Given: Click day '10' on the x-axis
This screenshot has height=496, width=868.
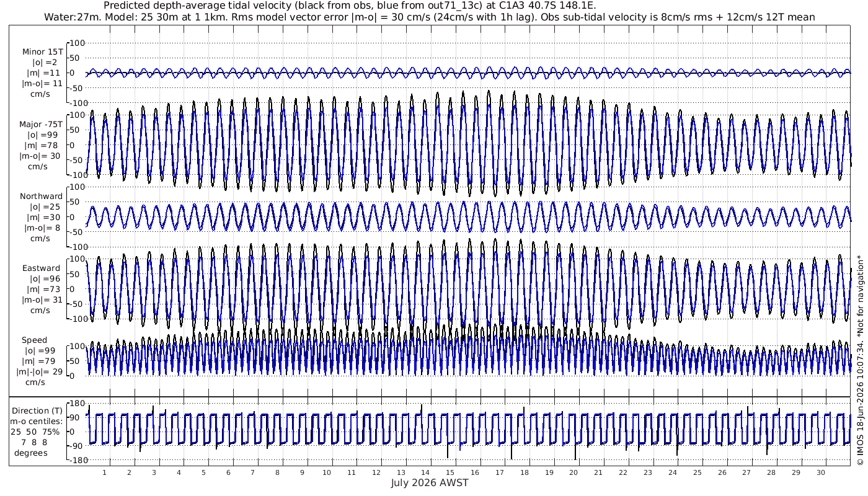Looking at the screenshot, I should [327, 472].
